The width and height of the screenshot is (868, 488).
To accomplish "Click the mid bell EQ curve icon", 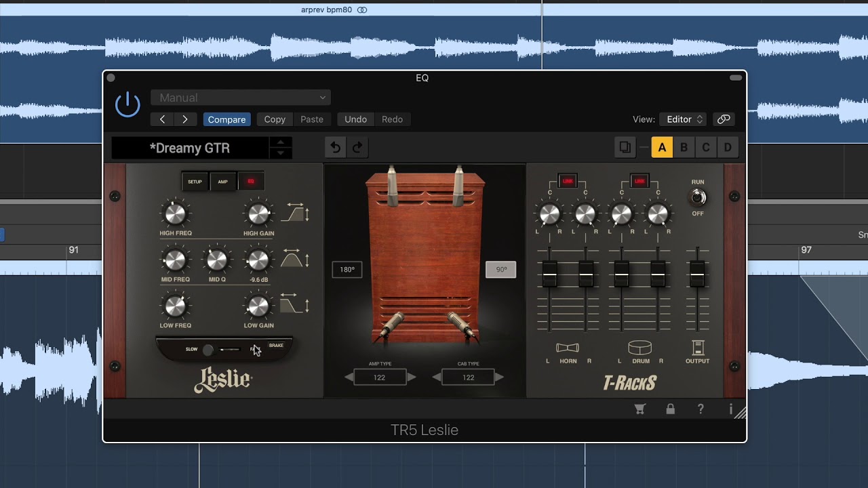I will tap(294, 259).
